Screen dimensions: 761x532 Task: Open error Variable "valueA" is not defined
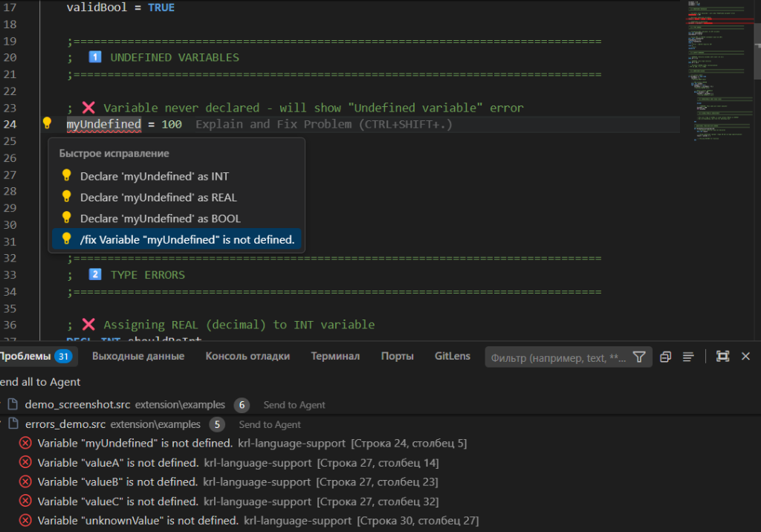pyautogui.click(x=380, y=463)
